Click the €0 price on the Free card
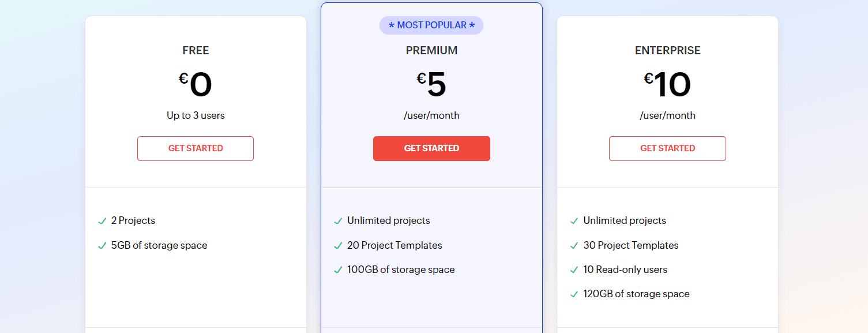This screenshot has height=333, width=868. pos(196,84)
